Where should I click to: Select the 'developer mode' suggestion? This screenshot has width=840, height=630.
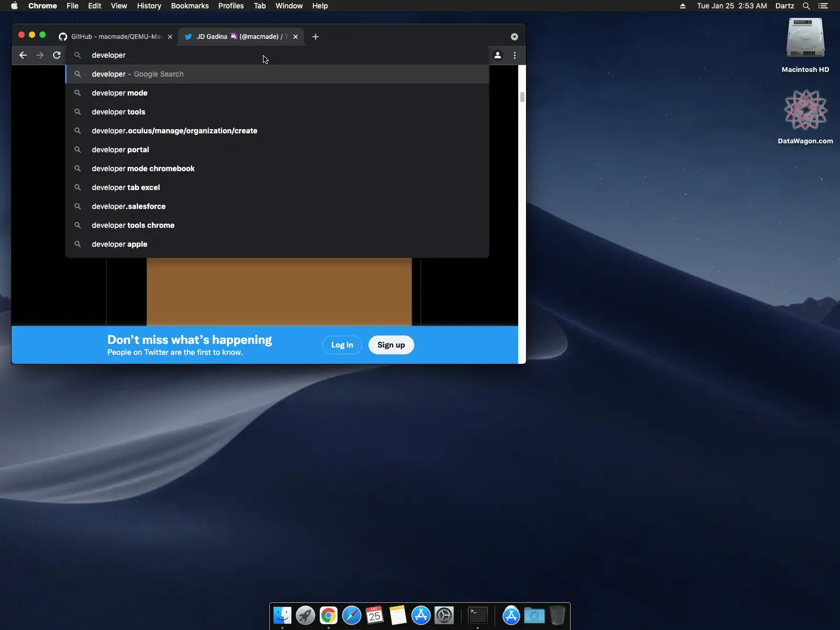277,93
